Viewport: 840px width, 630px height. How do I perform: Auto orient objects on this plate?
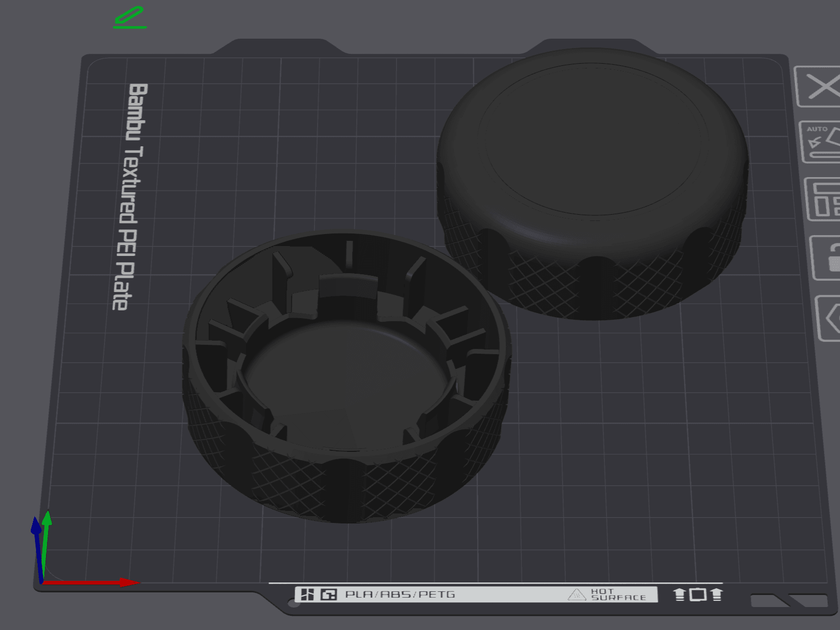(821, 142)
